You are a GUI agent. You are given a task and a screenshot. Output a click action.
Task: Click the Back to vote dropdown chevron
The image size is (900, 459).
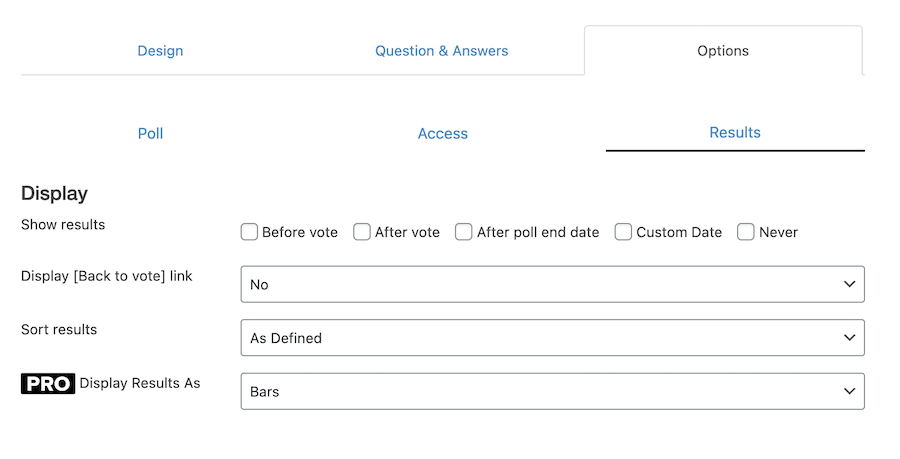[849, 284]
